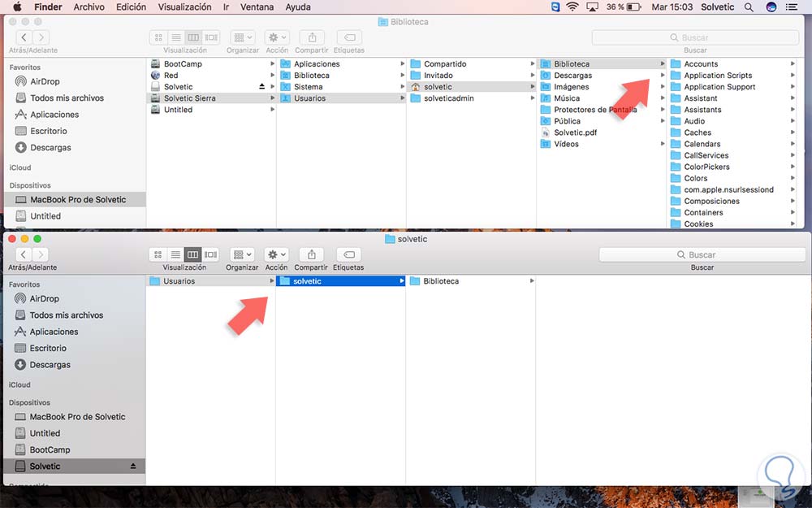Open Spotlight search in menu bar
812x508 pixels.
click(749, 7)
